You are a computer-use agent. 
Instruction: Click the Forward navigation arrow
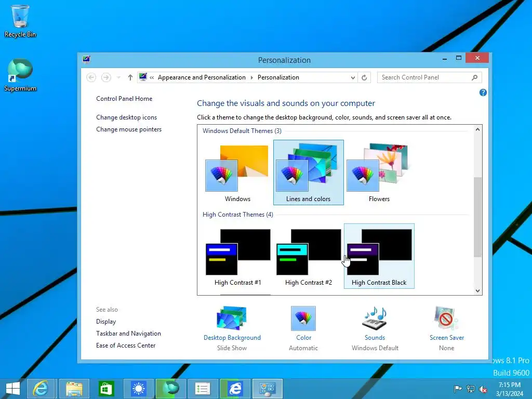point(106,77)
